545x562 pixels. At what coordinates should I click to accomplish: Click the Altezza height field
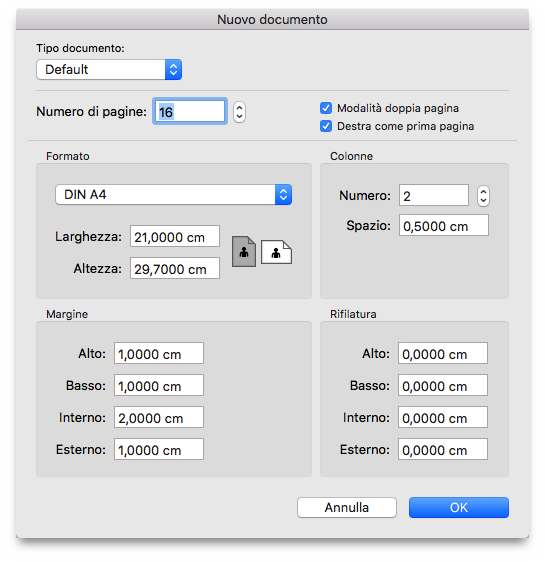click(x=175, y=268)
